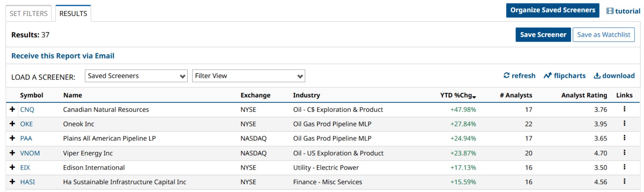This screenshot has width=644, height=192.
Task: Open the Saved Screeners dropdown
Action: point(136,76)
